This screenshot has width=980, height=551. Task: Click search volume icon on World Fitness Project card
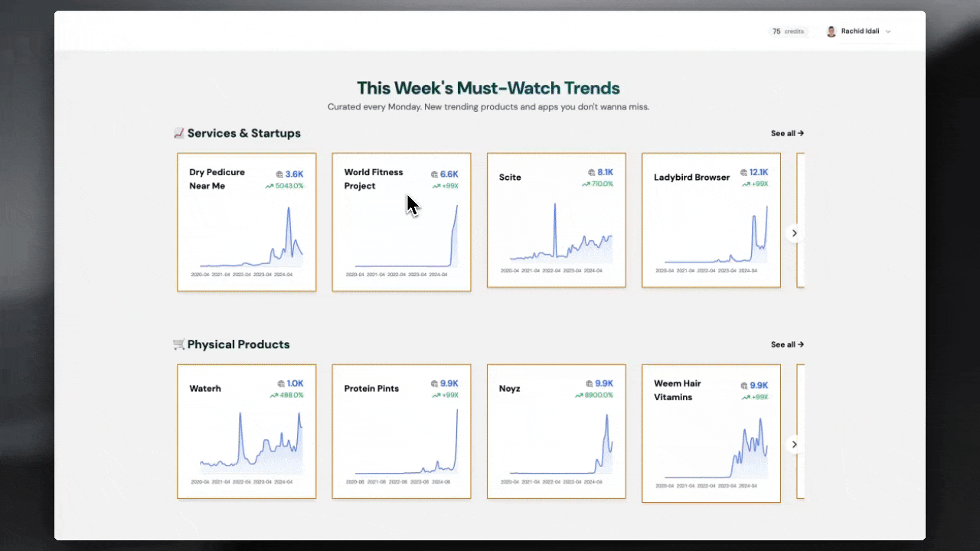tap(434, 174)
